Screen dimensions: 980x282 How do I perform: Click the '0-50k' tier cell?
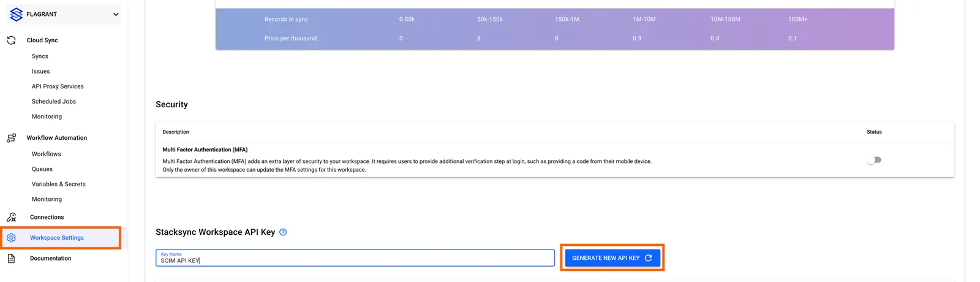[x=407, y=20]
